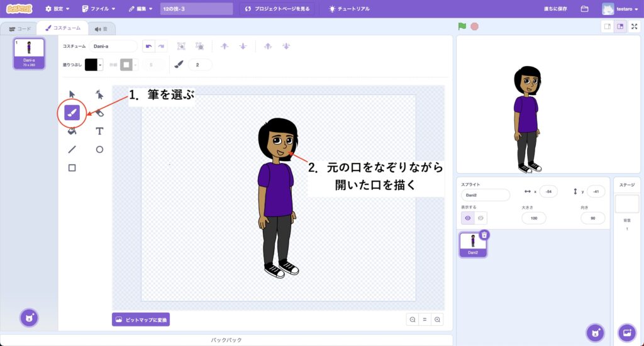Viewport: 644px width, 346px height.
Task: Click the Ungroup objects icon
Action: (199, 46)
